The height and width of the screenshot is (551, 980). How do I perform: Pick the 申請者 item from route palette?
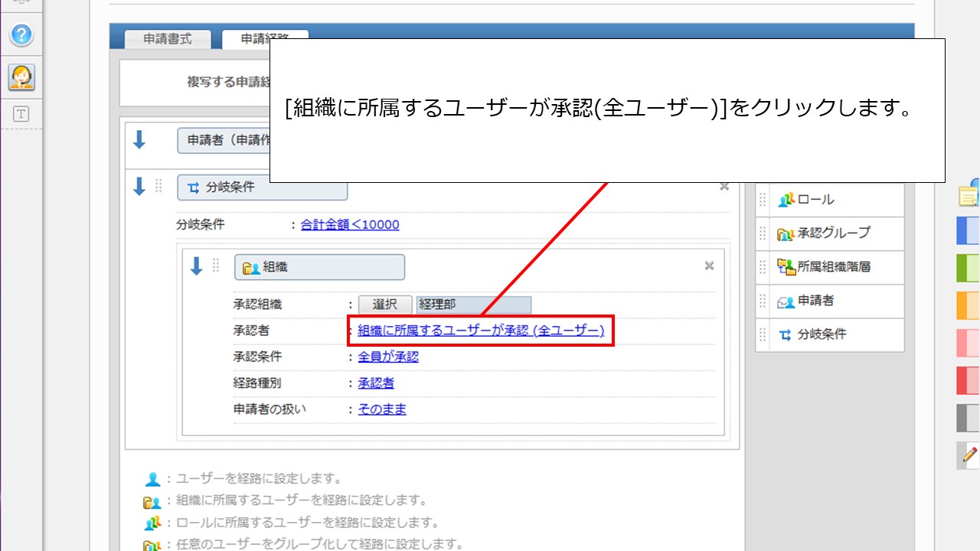pyautogui.click(x=815, y=301)
